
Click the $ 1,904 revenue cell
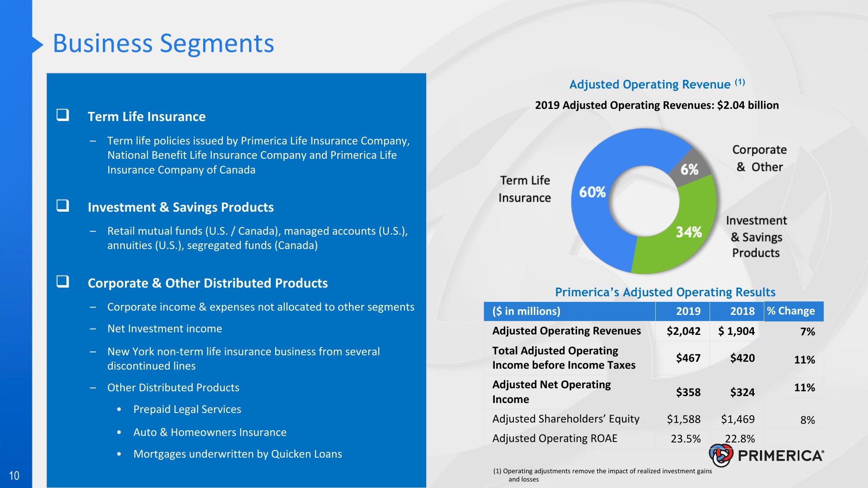click(736, 331)
